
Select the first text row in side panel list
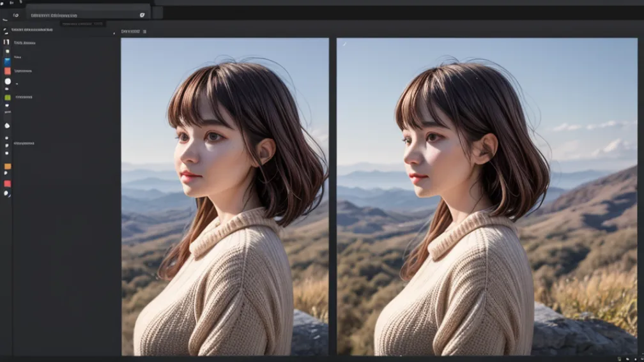pos(25,43)
